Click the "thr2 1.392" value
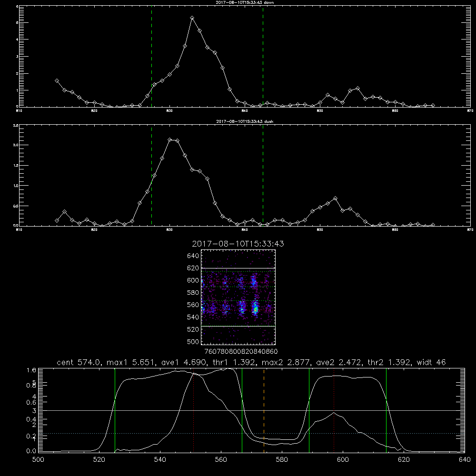Screen dimensions: 476x476 [x=391, y=362]
